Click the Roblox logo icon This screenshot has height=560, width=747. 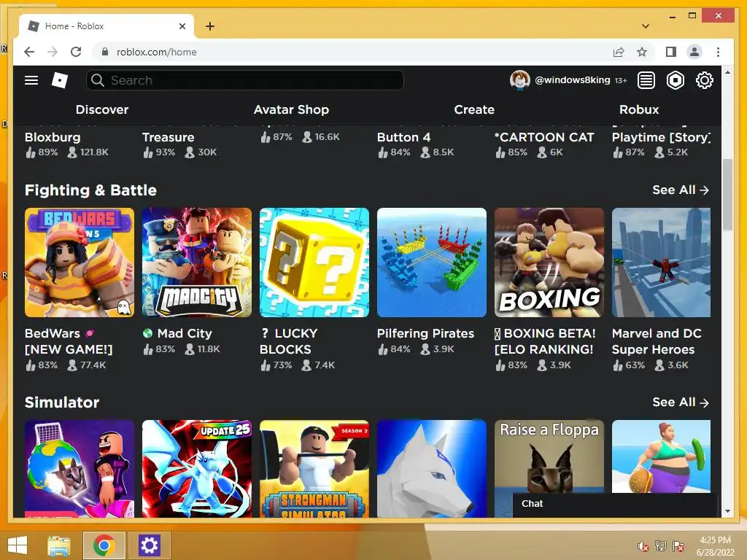point(60,80)
